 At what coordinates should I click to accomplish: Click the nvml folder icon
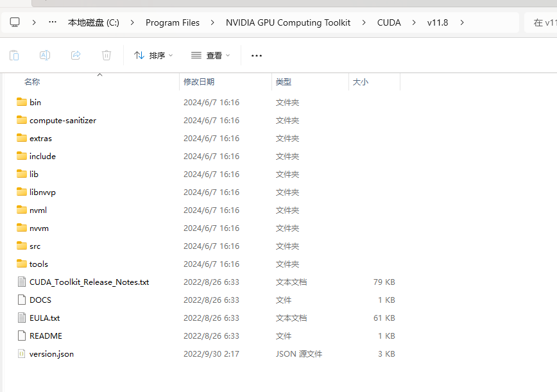click(22, 210)
